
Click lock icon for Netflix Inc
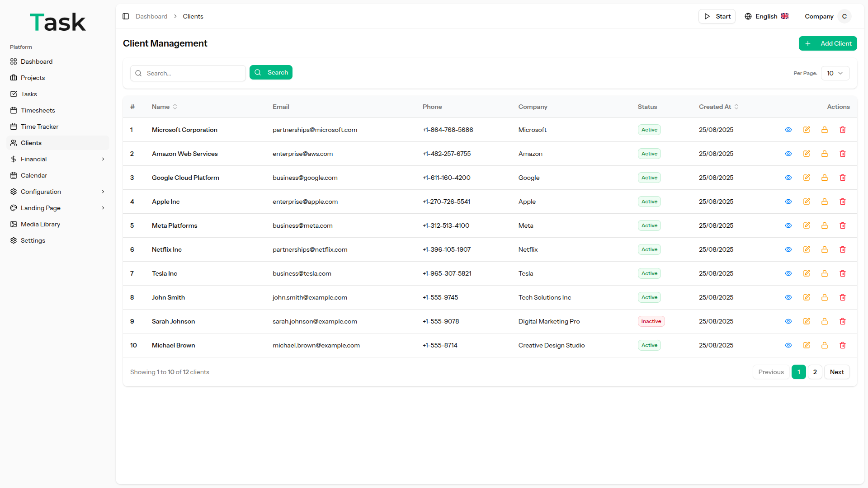(825, 249)
